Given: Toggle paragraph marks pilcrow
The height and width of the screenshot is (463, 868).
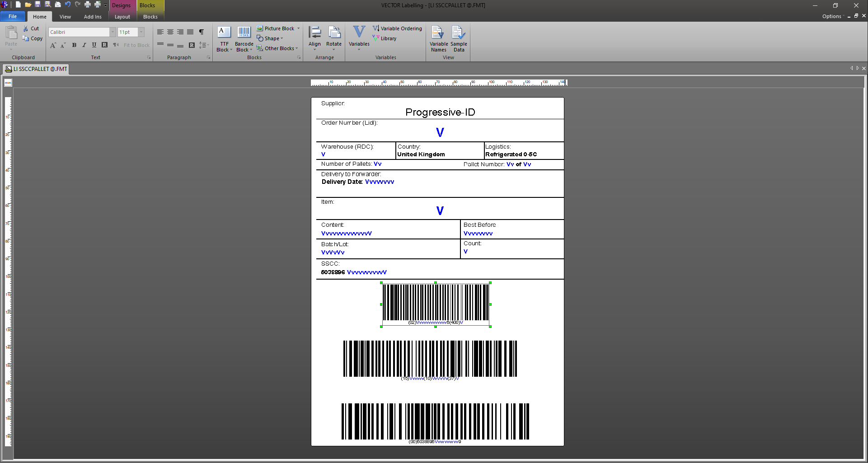Looking at the screenshot, I should pos(202,32).
